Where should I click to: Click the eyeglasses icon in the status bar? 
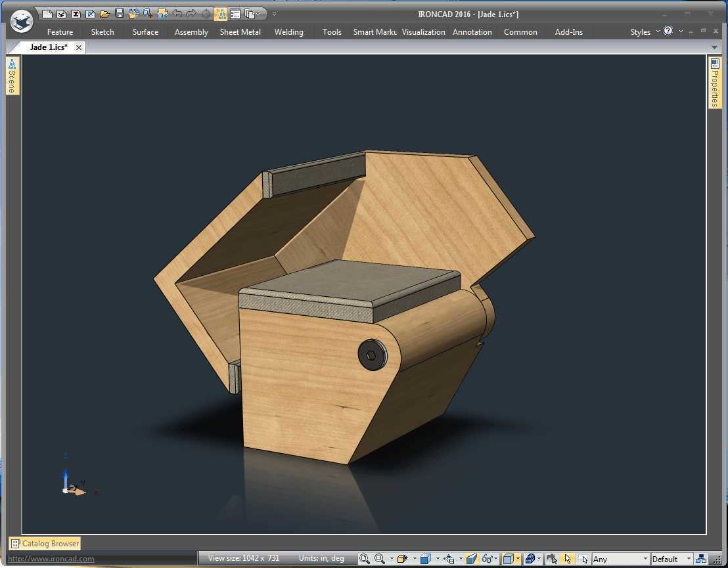point(487,559)
